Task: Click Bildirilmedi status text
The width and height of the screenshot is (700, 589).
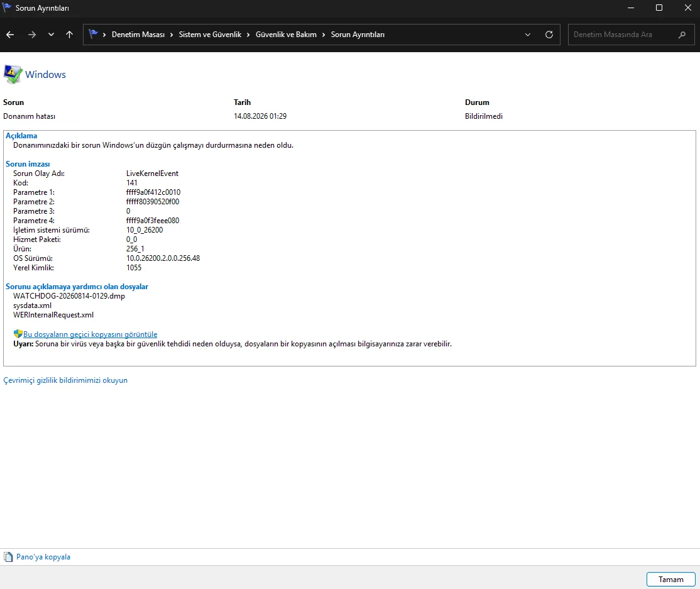Action: pyautogui.click(x=484, y=116)
